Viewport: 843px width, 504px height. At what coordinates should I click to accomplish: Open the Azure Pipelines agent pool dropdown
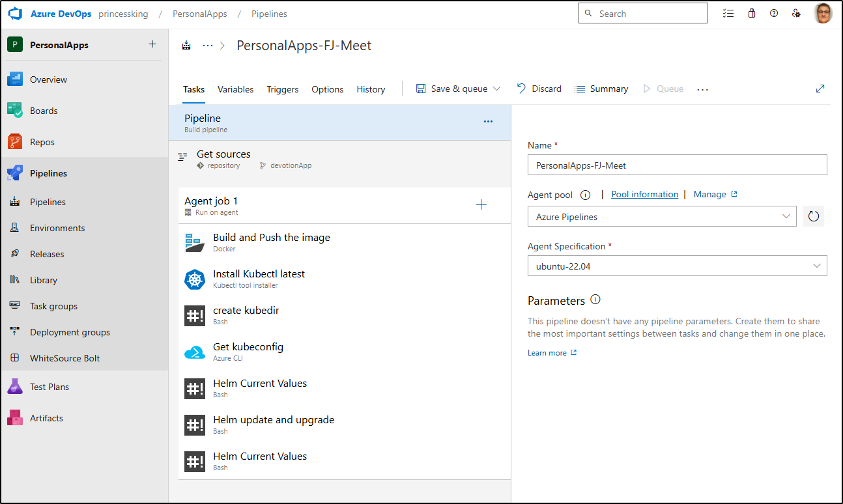(x=662, y=216)
